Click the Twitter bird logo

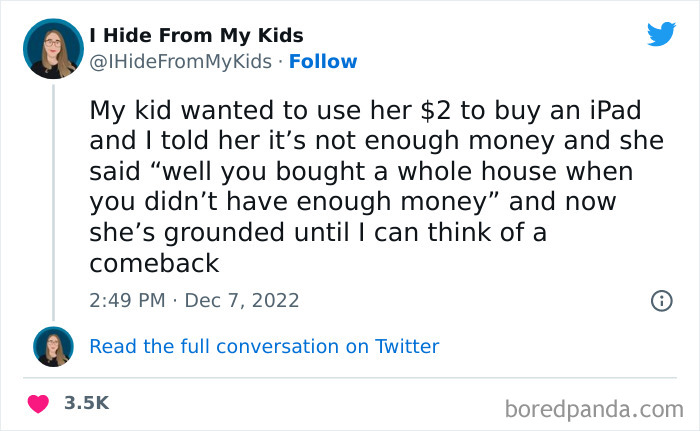tap(661, 35)
